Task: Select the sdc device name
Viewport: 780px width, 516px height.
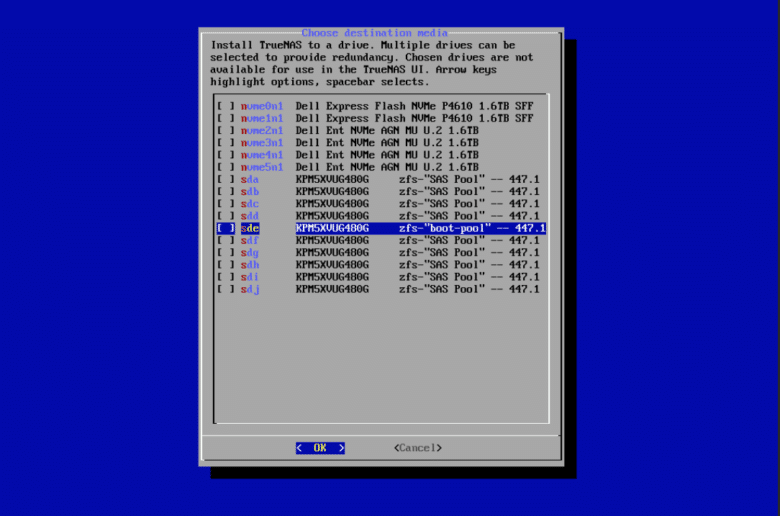Action: 250,204
